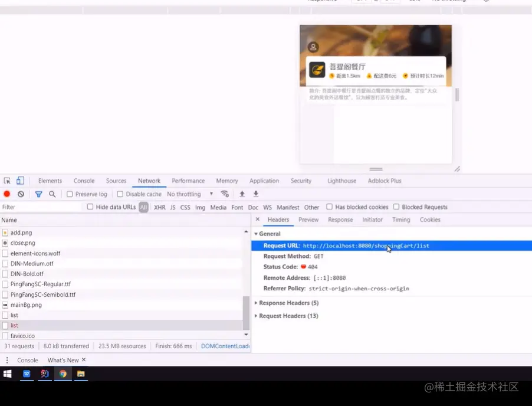Filter requests by Img
Viewport: 532px width, 406px height.
tap(200, 207)
